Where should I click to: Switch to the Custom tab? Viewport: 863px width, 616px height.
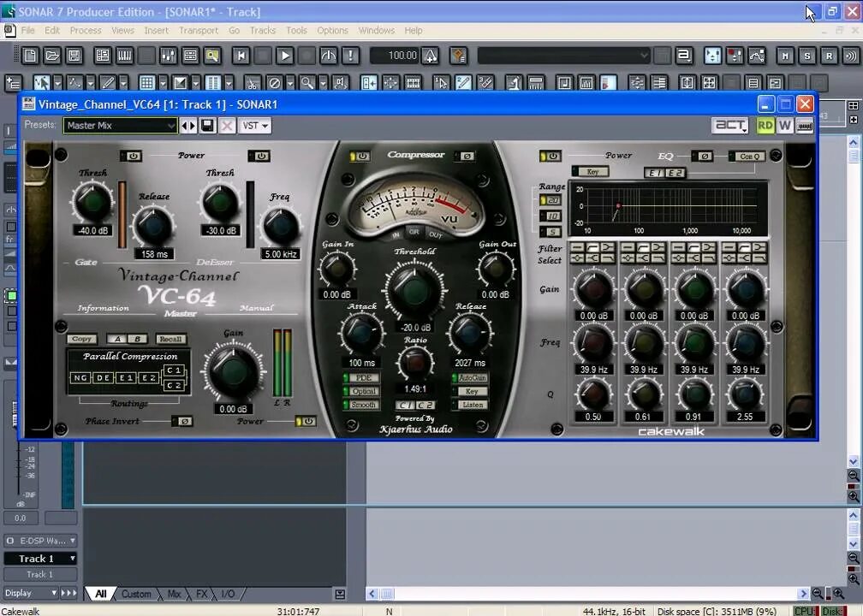[136, 594]
